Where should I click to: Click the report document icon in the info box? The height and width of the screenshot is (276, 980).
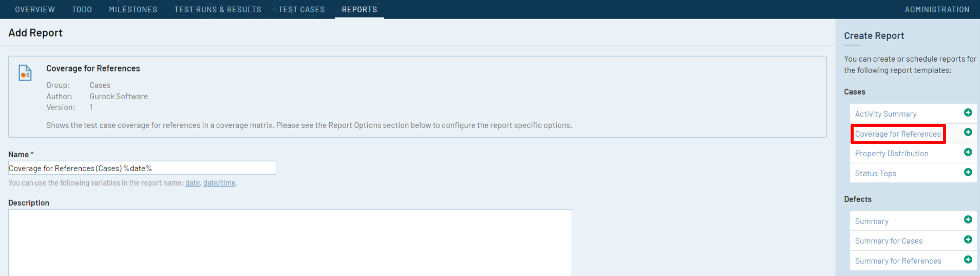[x=25, y=73]
